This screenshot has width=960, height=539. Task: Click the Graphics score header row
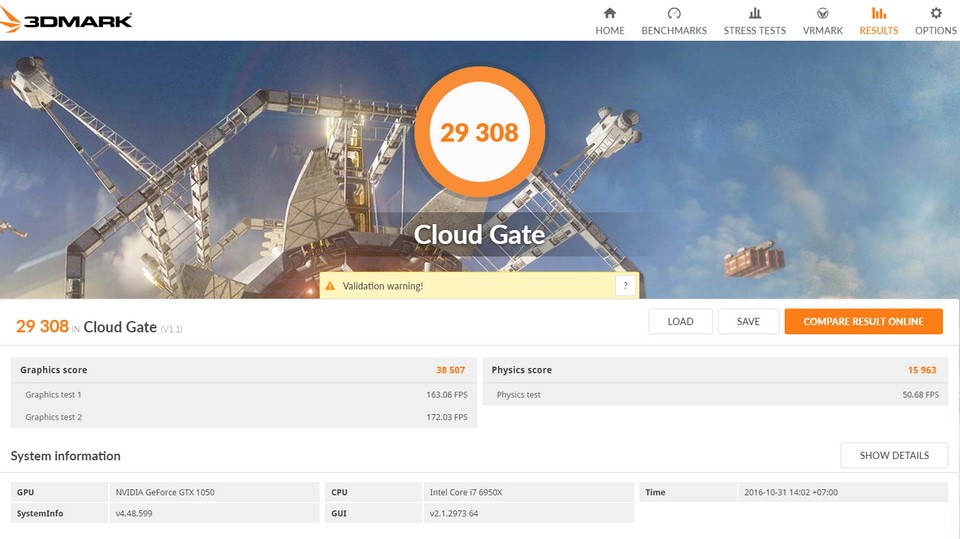click(243, 370)
